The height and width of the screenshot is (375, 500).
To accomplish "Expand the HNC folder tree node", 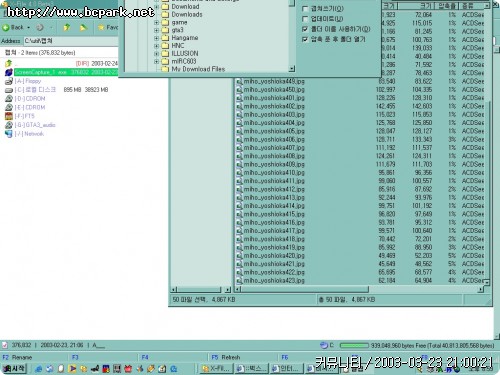I will pos(156,46).
